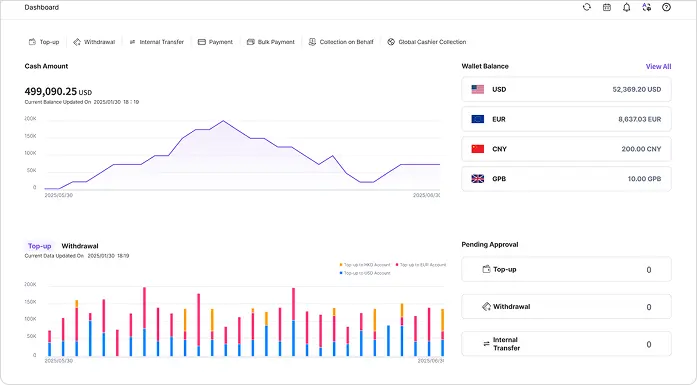This screenshot has width=697, height=385.
Task: Click the 52,369.20 USD balance value
Action: point(637,89)
